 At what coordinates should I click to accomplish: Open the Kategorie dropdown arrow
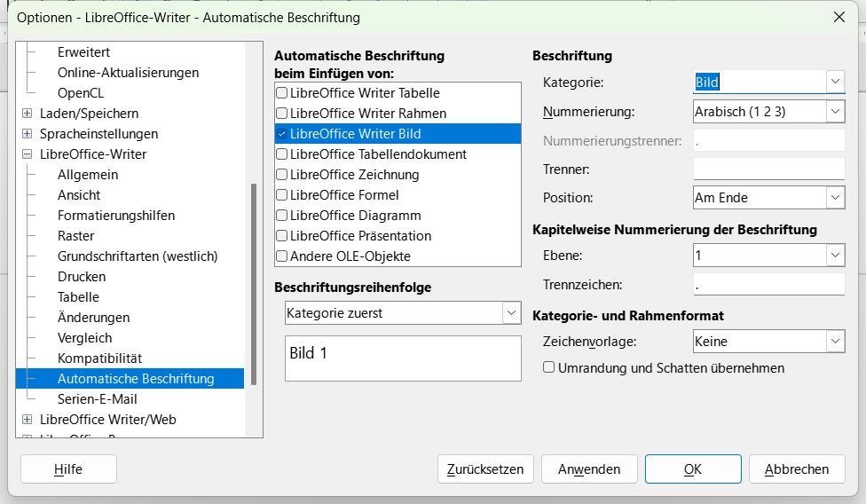[x=835, y=82]
